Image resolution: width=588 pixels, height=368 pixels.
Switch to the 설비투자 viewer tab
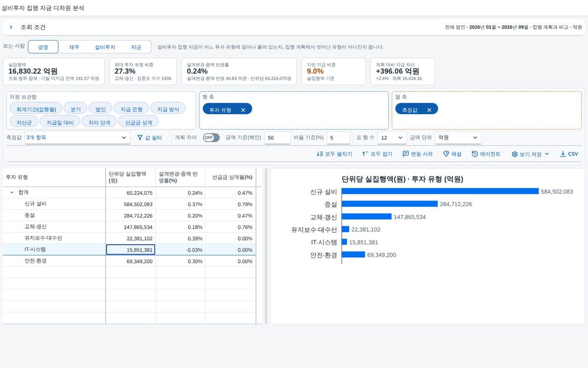(x=105, y=47)
